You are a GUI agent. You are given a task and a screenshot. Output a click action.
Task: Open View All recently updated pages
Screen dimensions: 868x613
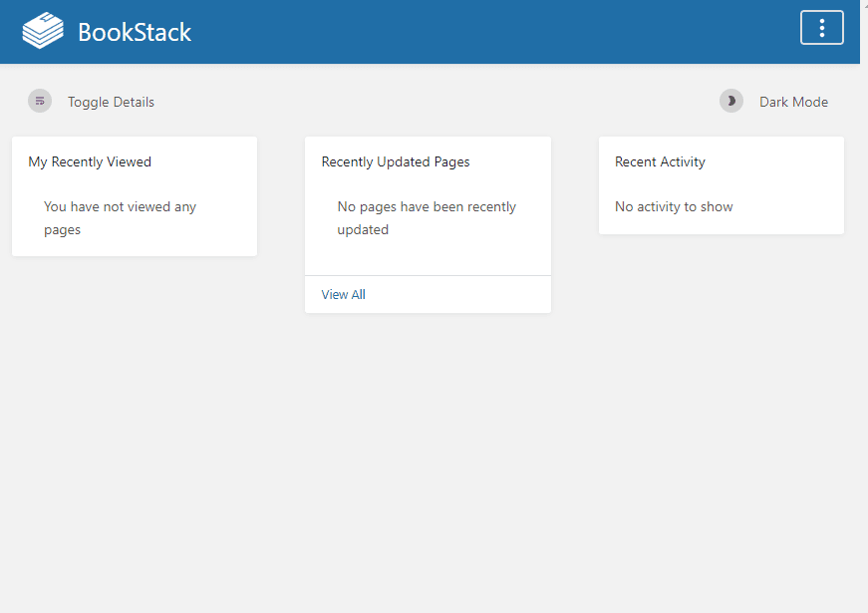coord(343,294)
